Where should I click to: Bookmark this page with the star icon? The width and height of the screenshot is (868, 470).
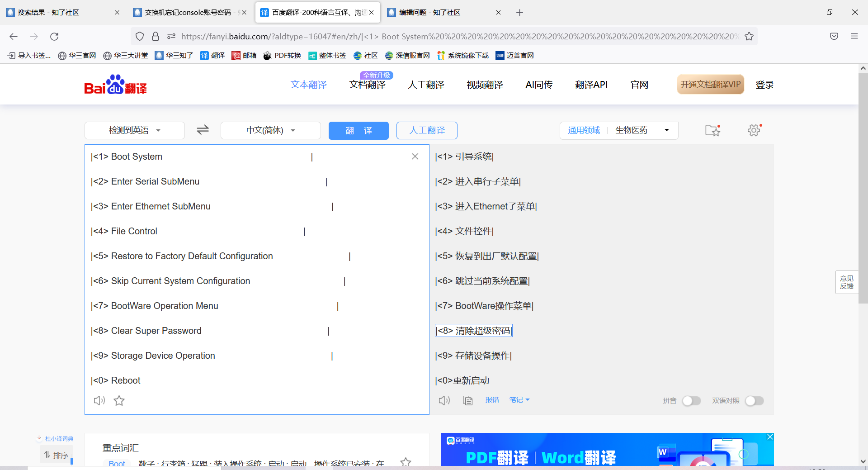(x=749, y=37)
